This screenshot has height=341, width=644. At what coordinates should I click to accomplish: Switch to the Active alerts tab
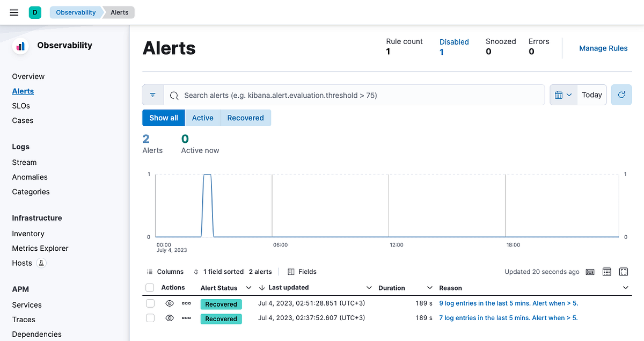(x=202, y=118)
